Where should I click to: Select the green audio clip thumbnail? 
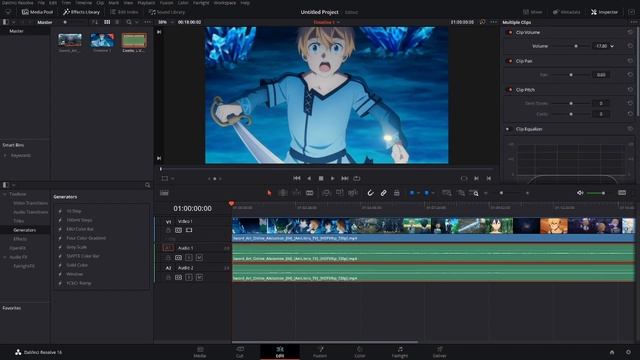coord(134,40)
